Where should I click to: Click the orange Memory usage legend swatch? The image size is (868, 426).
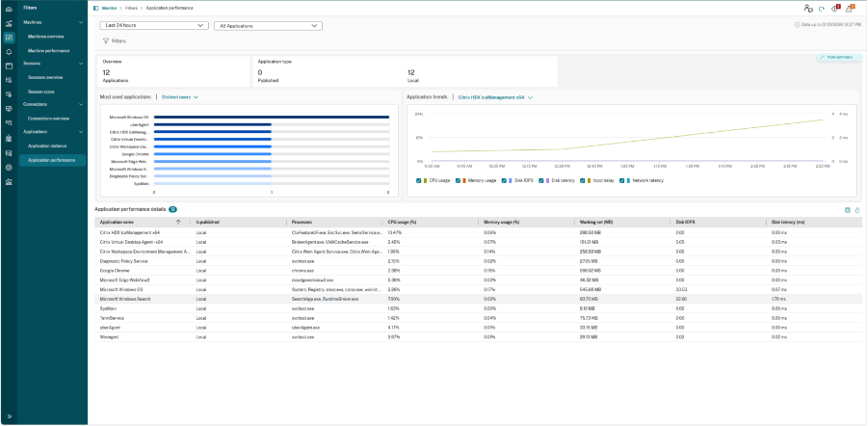[463, 180]
